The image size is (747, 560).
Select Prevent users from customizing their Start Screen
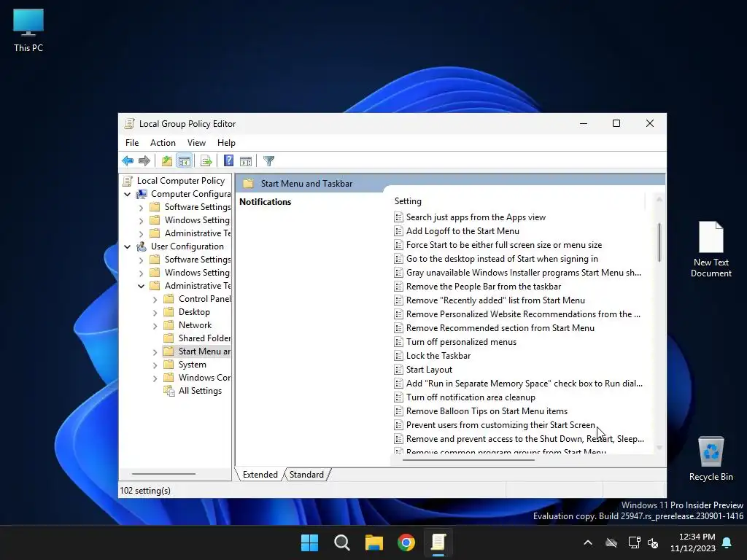(500, 425)
